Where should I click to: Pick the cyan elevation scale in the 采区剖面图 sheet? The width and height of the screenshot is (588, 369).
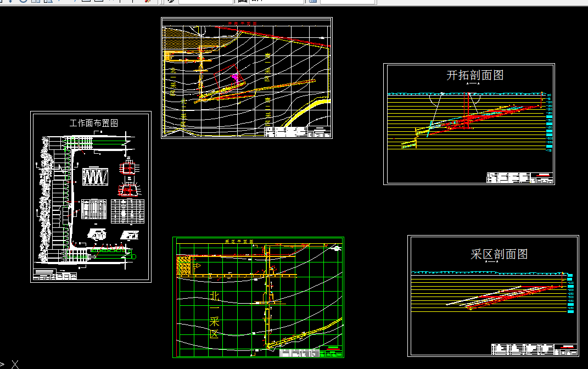point(570,294)
